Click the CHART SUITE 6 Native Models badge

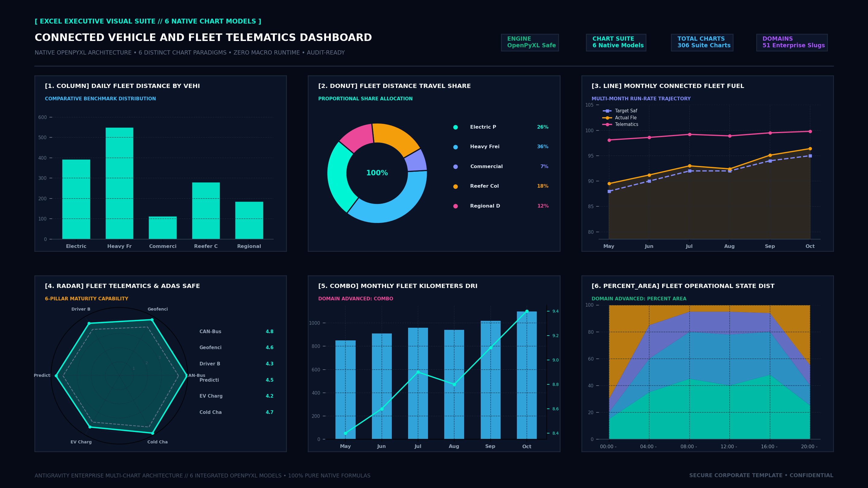click(616, 42)
